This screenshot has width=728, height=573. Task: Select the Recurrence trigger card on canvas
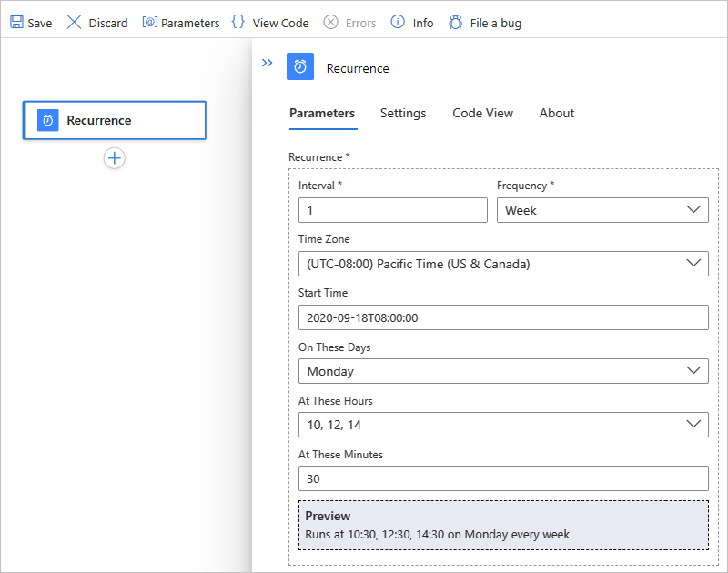[115, 120]
